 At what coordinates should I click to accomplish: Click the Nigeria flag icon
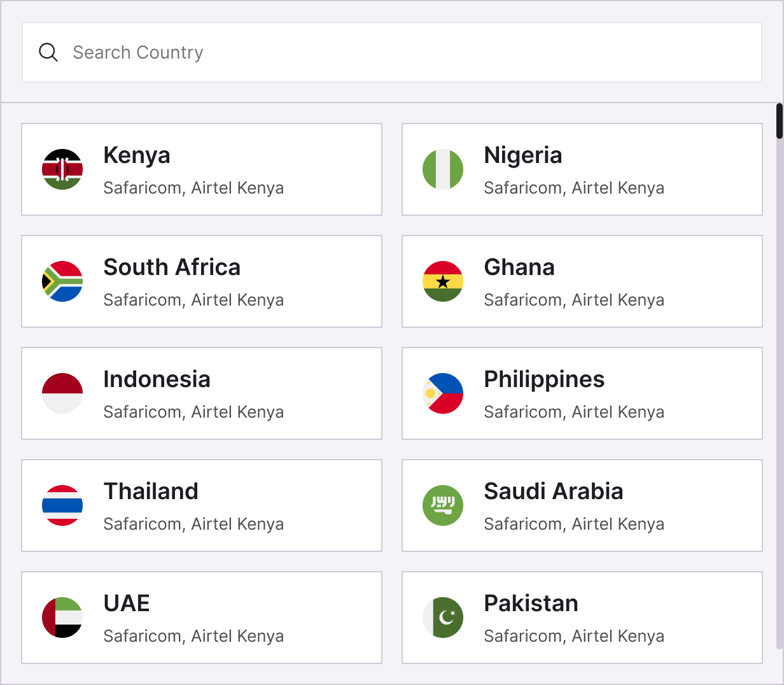coord(443,169)
